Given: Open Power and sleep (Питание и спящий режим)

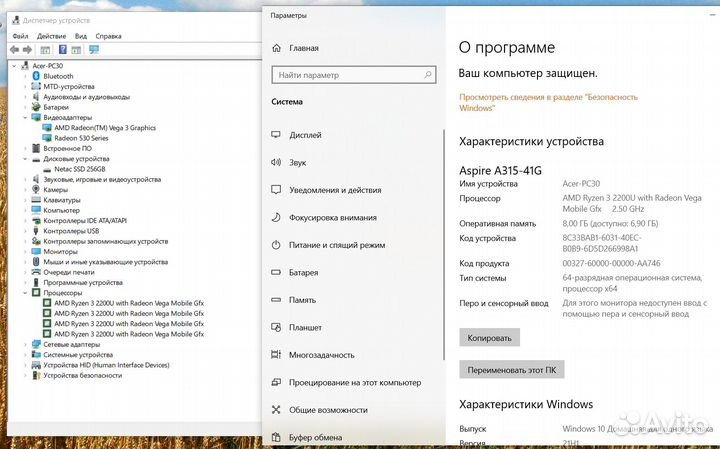Looking at the screenshot, I should click(x=337, y=245).
